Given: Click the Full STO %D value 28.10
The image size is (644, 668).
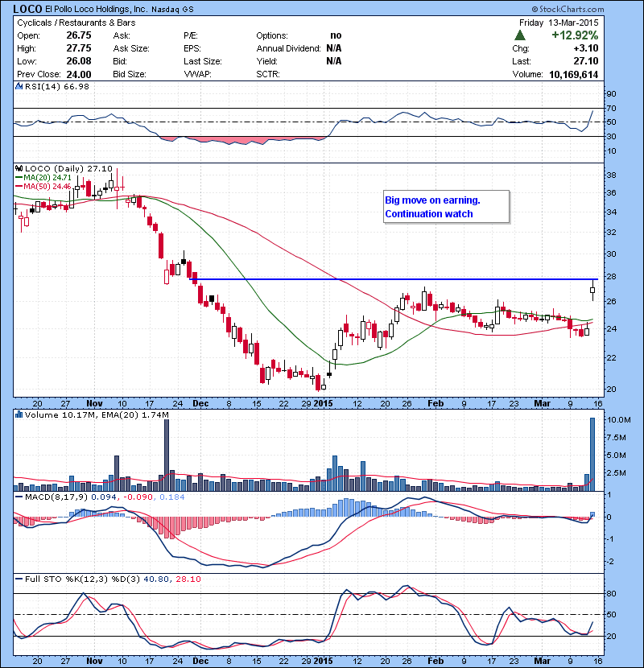Looking at the screenshot, I should 188,579.
